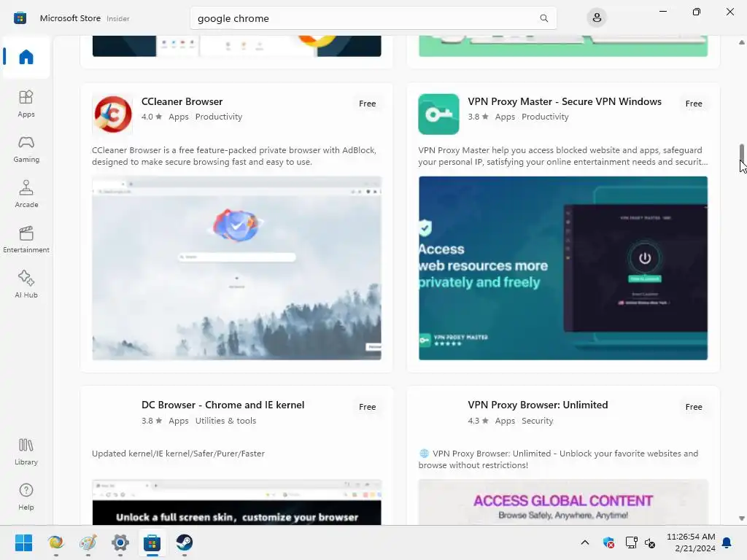Click the 4.3 star rating of VPN Proxy Browser
747x560 pixels.
point(478,421)
